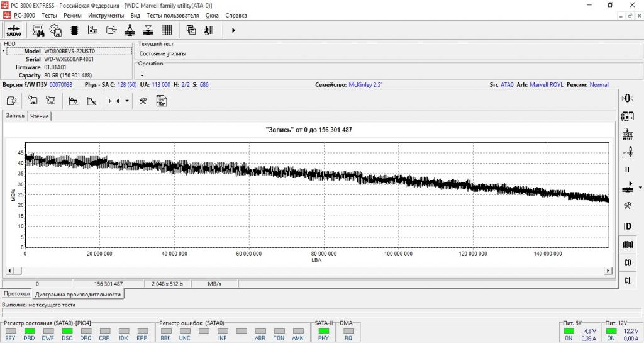The height and width of the screenshot is (343, 644).
Task: Open the Инструменты menu
Action: (106, 15)
